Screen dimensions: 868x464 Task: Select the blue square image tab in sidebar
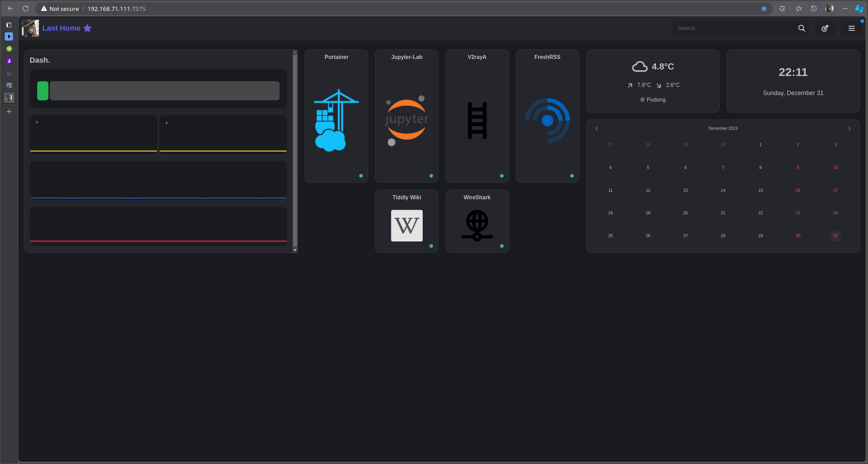pyautogui.click(x=9, y=86)
